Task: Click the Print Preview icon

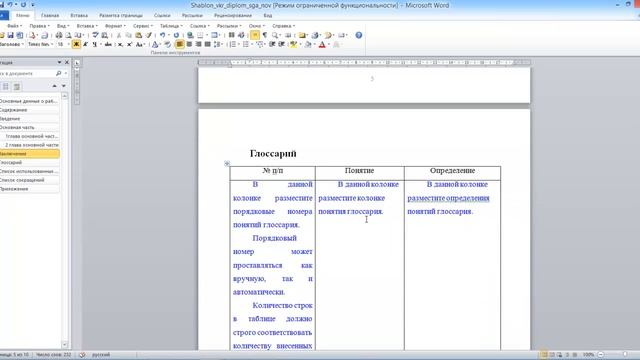Action: 68,35
